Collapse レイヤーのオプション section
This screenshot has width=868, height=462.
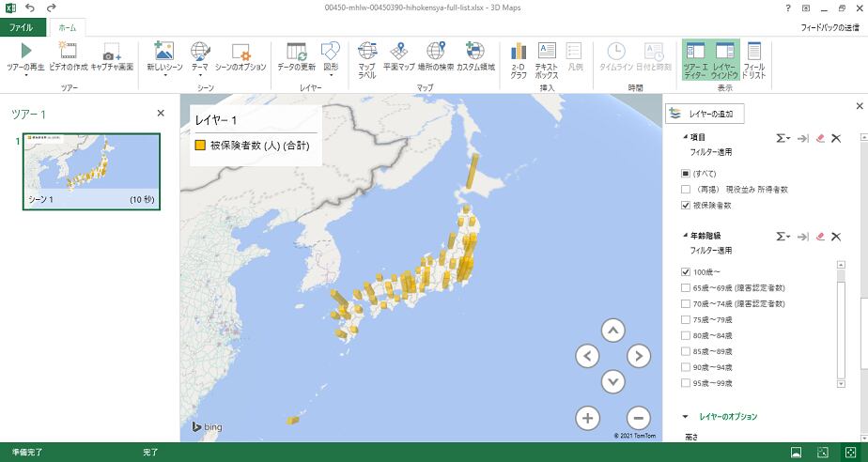tap(685, 416)
